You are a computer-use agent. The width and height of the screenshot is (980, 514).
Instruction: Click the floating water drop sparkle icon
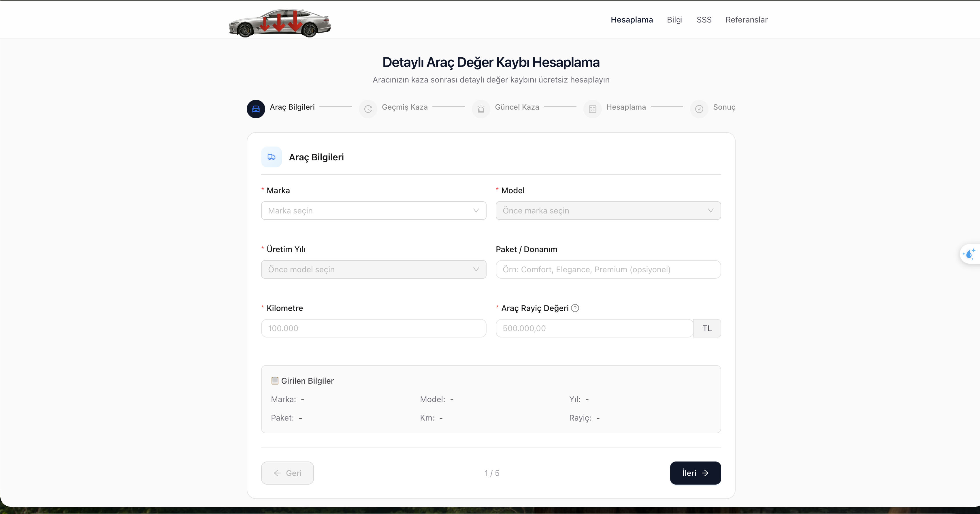(969, 254)
